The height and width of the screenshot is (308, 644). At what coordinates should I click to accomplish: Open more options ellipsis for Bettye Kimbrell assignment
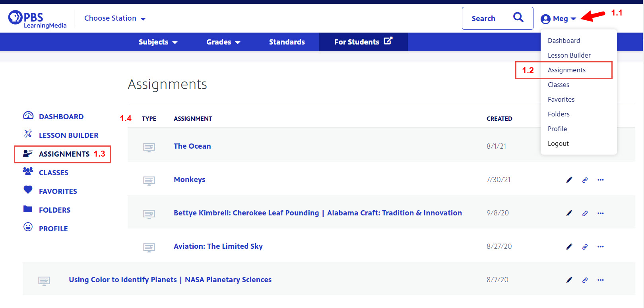600,213
